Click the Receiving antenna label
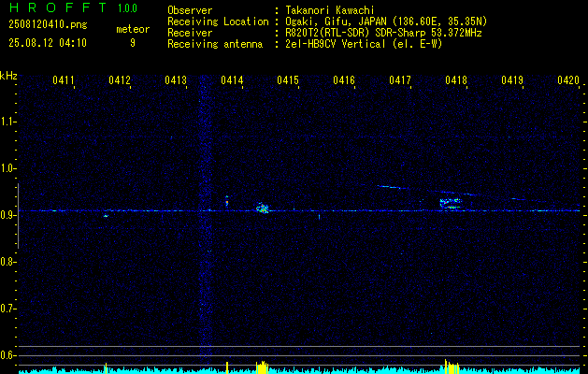The height and width of the screenshot is (374, 588). point(215,44)
